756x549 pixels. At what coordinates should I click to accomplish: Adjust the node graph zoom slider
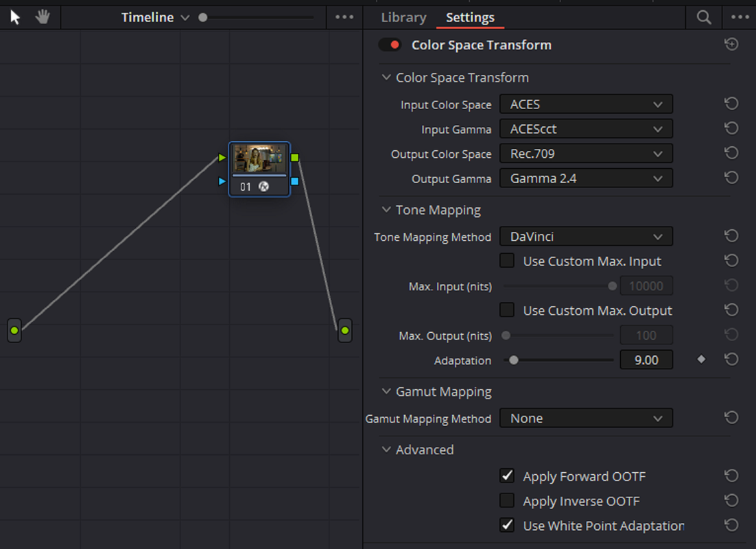[x=203, y=17]
